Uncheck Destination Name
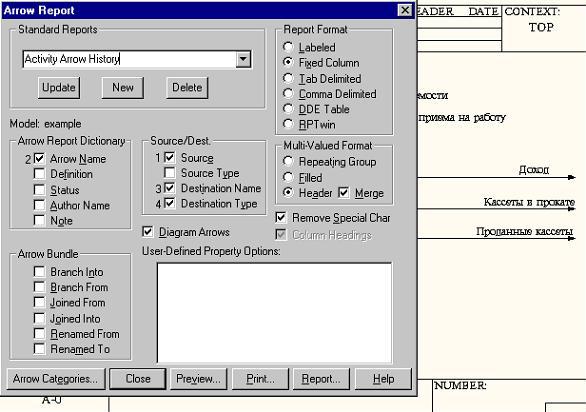 click(x=169, y=188)
